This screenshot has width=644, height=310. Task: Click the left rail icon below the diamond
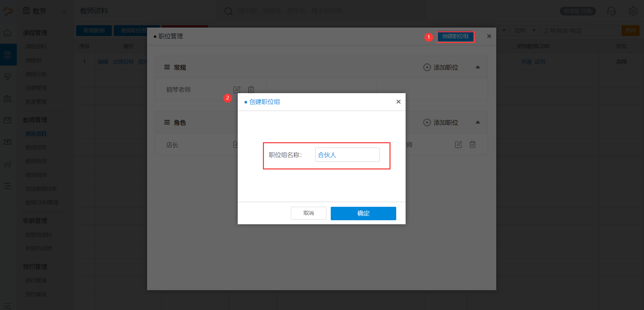8,99
